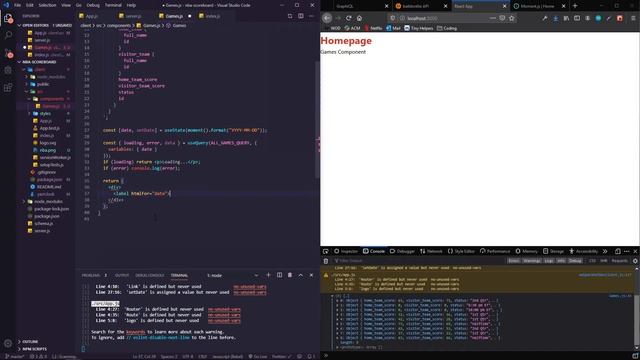Open the Terminal menu in VS Code
The image size is (640, 360).
tap(113, 5)
